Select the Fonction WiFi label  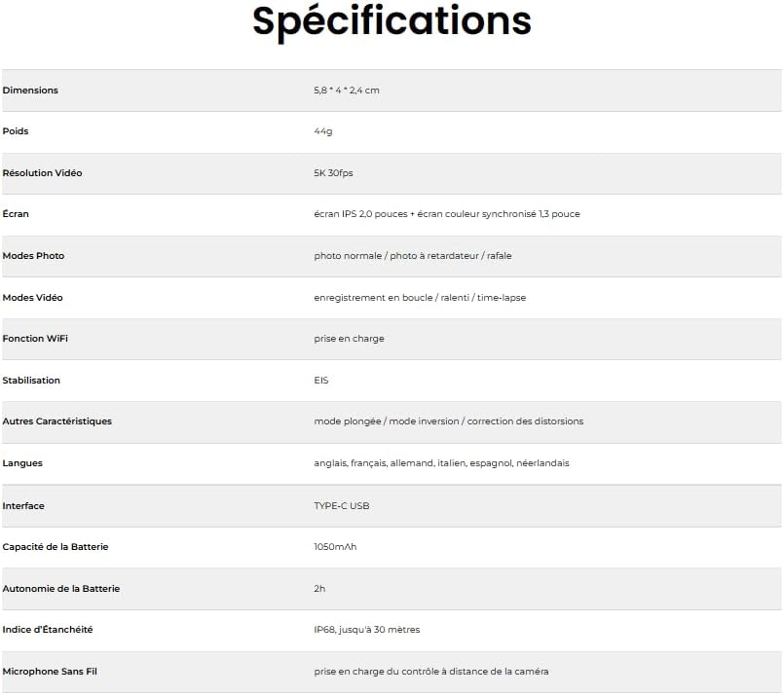pyautogui.click(x=35, y=339)
